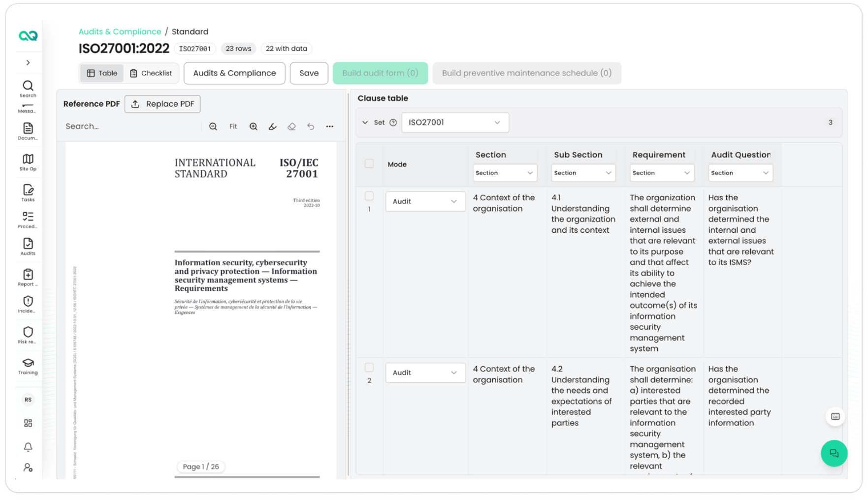Click Build preventive maintenance schedule (0) button

coord(526,73)
